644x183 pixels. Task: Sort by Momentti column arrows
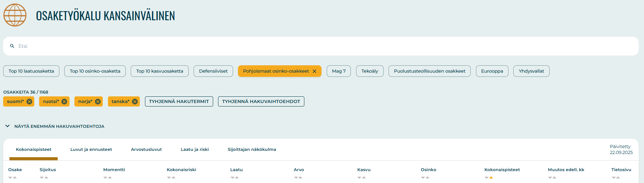click(108, 177)
